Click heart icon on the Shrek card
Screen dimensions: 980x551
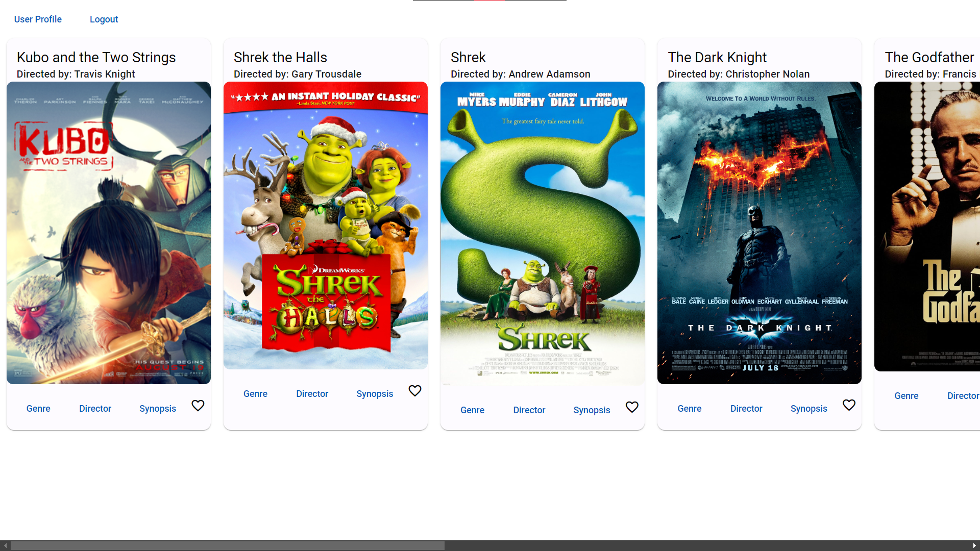[632, 407]
